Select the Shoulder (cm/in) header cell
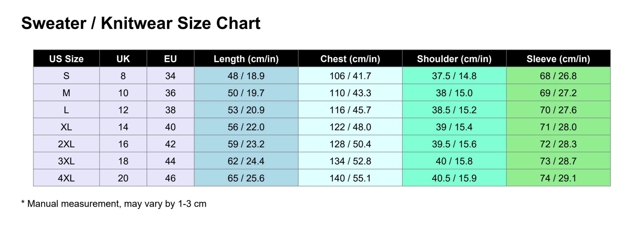Image resolution: width=644 pixels, height=237 pixels. 454,59
